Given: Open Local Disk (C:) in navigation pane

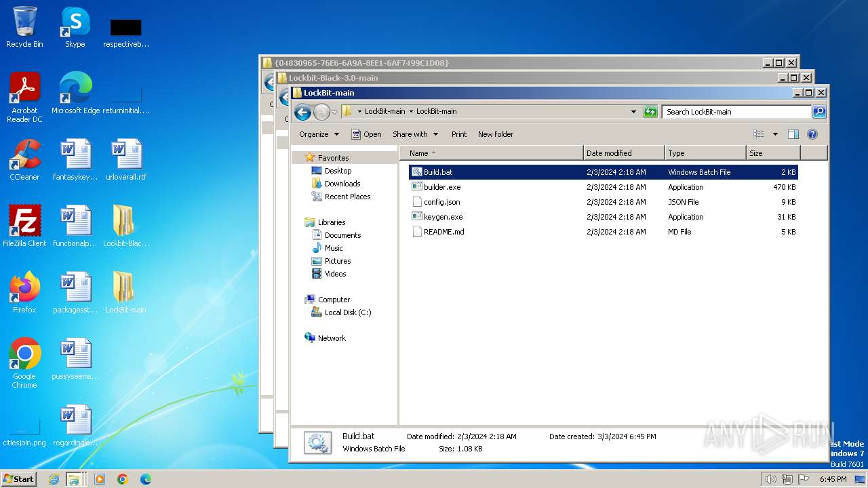Looking at the screenshot, I should tap(347, 312).
